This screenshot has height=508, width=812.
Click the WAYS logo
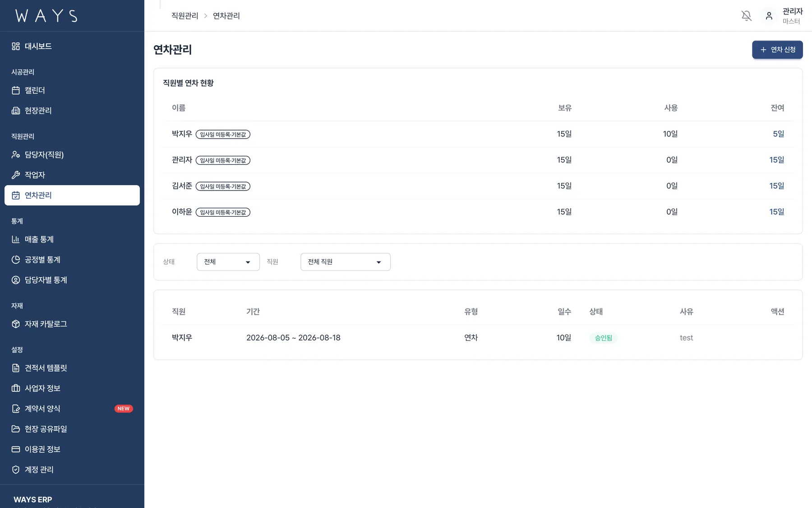click(x=46, y=16)
